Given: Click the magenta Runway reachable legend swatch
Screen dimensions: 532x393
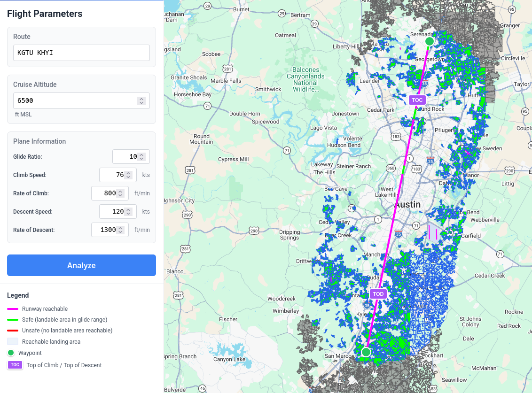Looking at the screenshot, I should click(x=13, y=309).
